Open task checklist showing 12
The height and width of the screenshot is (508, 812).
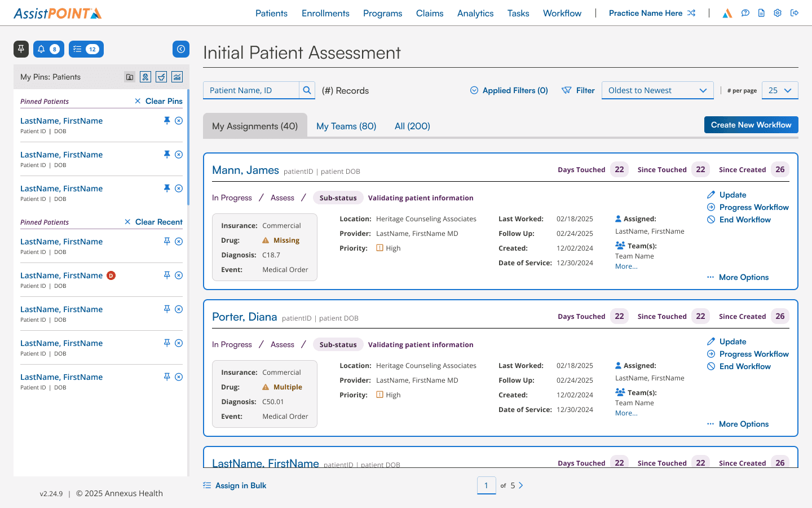[x=86, y=49]
